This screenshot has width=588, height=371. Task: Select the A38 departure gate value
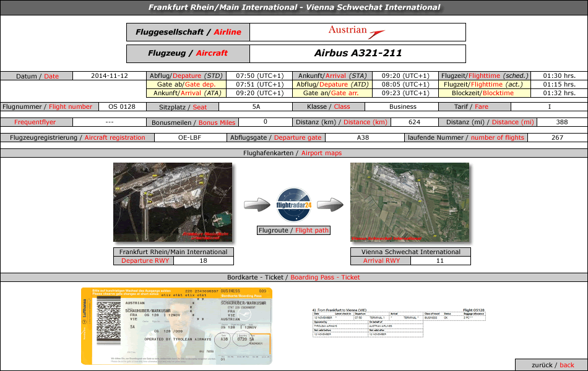point(363,137)
